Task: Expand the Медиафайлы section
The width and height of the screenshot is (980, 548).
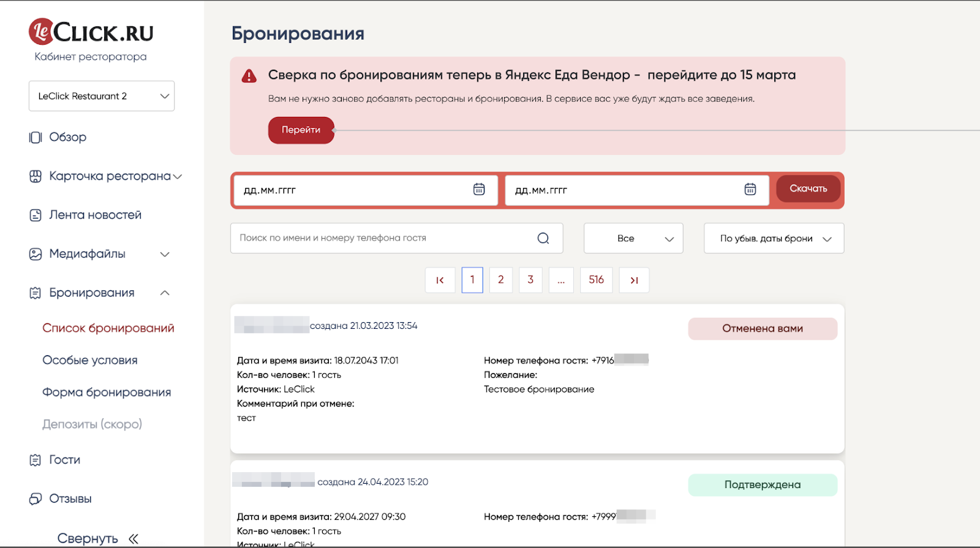Action: point(165,254)
